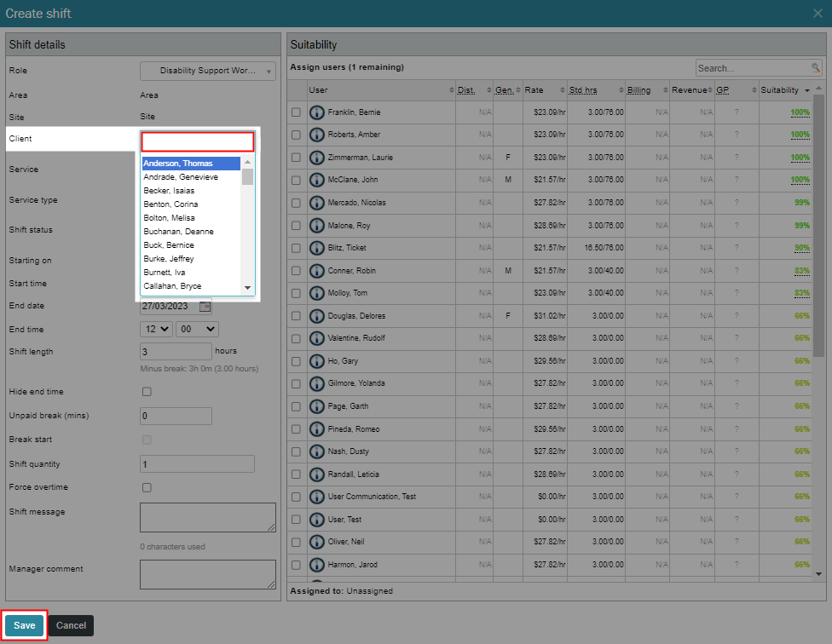Open info icon for Mercado, Nicolas
This screenshot has width=832, height=644.
point(317,203)
